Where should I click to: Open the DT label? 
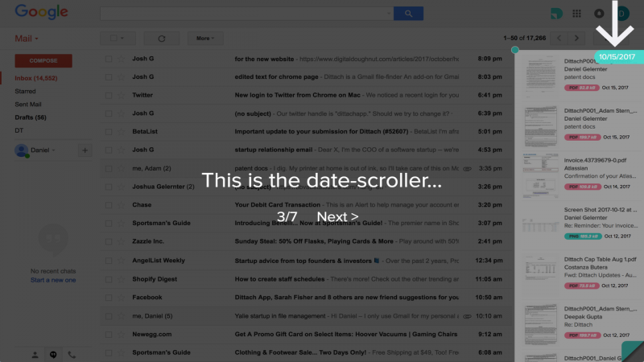point(19,130)
